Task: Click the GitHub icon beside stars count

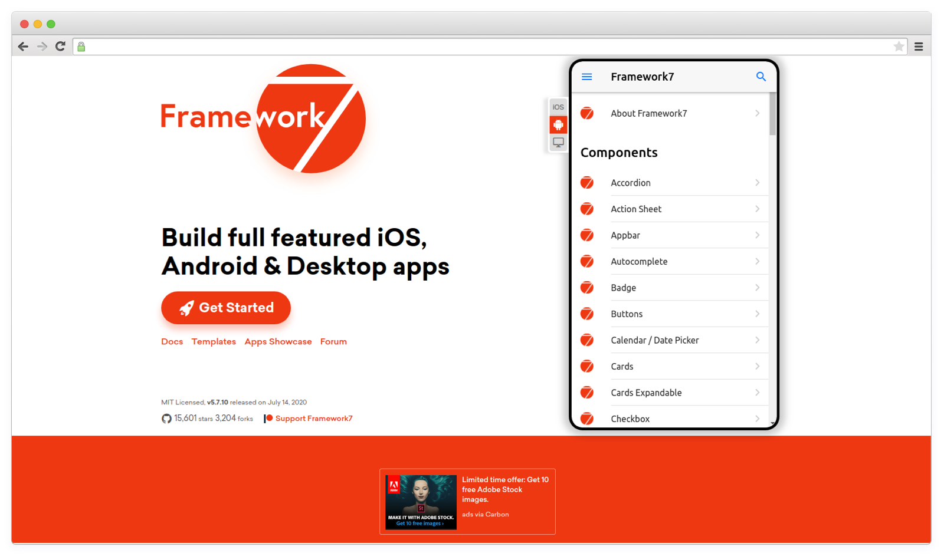Action: tap(166, 419)
